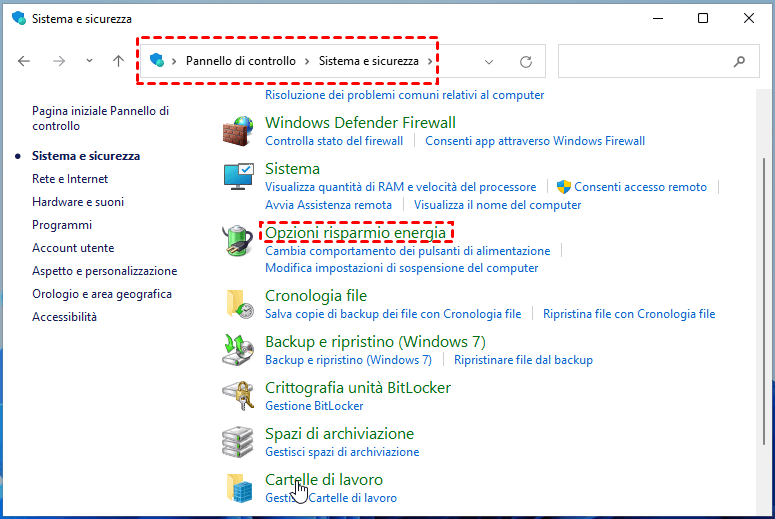775x519 pixels.
Task: Click Cambia comportamento dei pulsanti di alimentazione
Action: pyautogui.click(x=407, y=251)
